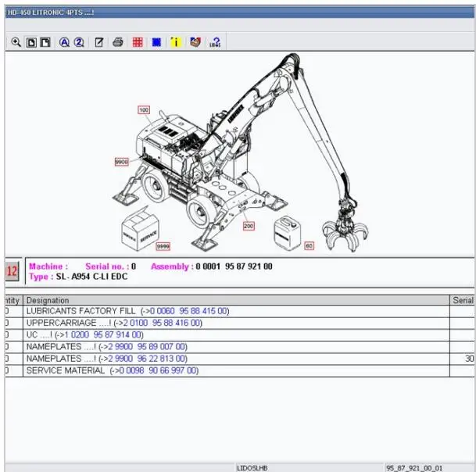Click the printer icon

[118, 42]
